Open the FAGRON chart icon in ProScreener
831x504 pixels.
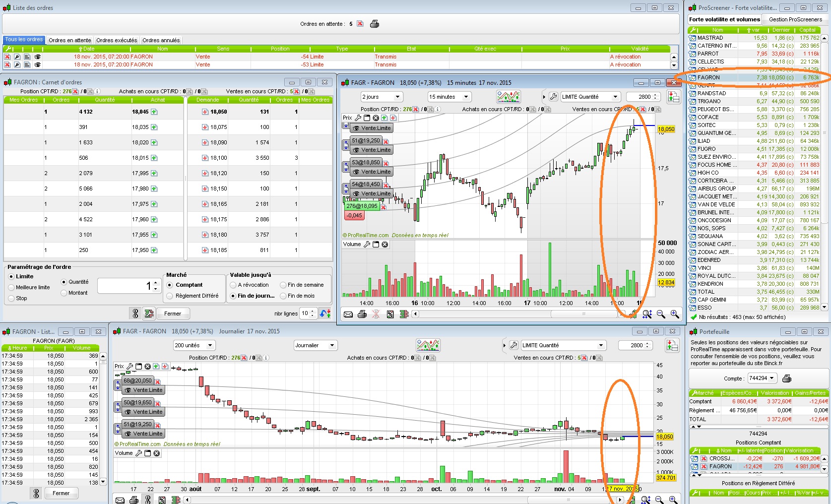coord(693,77)
